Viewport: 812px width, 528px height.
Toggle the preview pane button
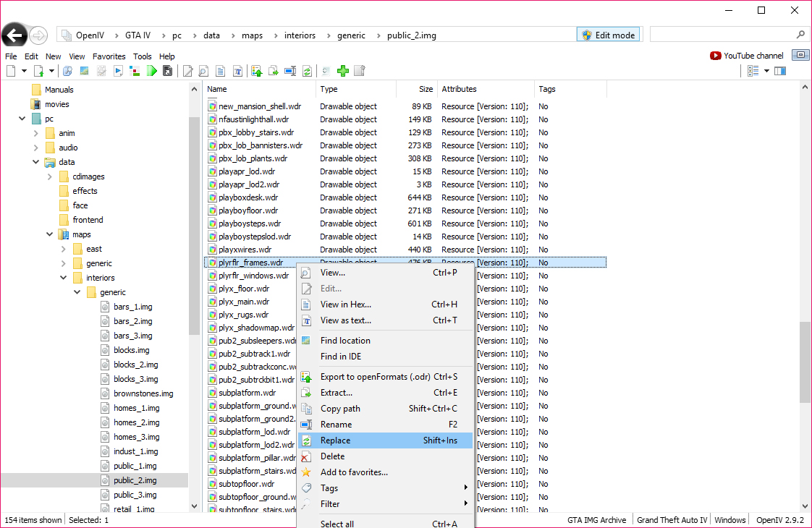coord(780,71)
